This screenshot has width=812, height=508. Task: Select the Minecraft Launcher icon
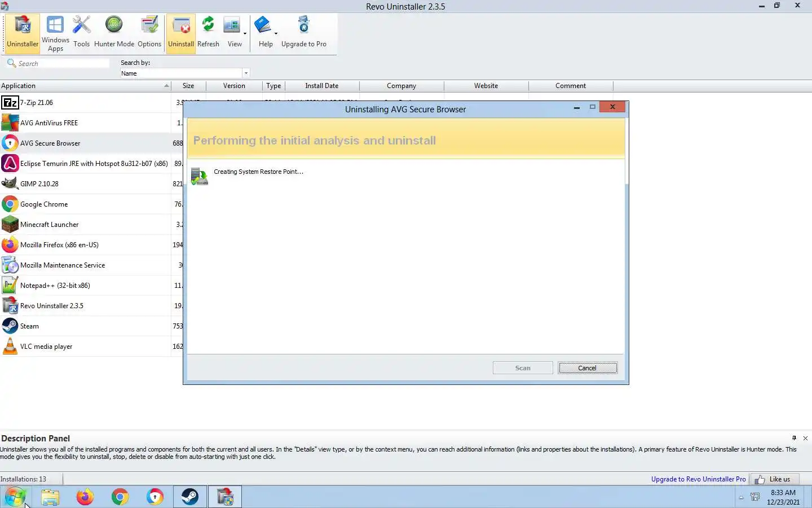[10, 225]
